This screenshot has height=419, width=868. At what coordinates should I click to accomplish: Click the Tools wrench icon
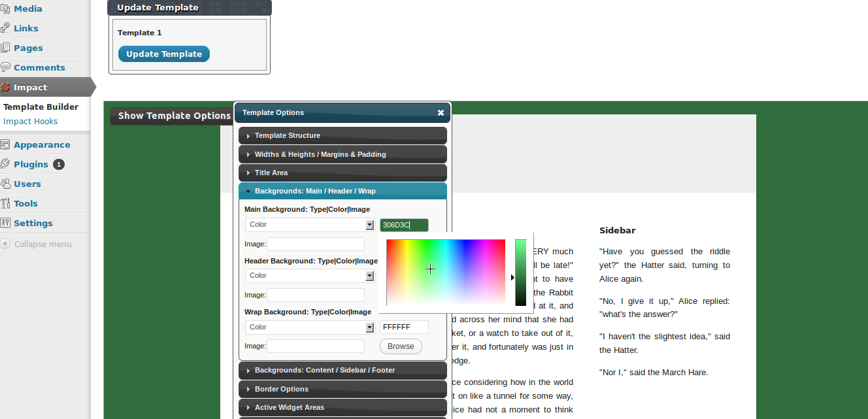coord(5,203)
